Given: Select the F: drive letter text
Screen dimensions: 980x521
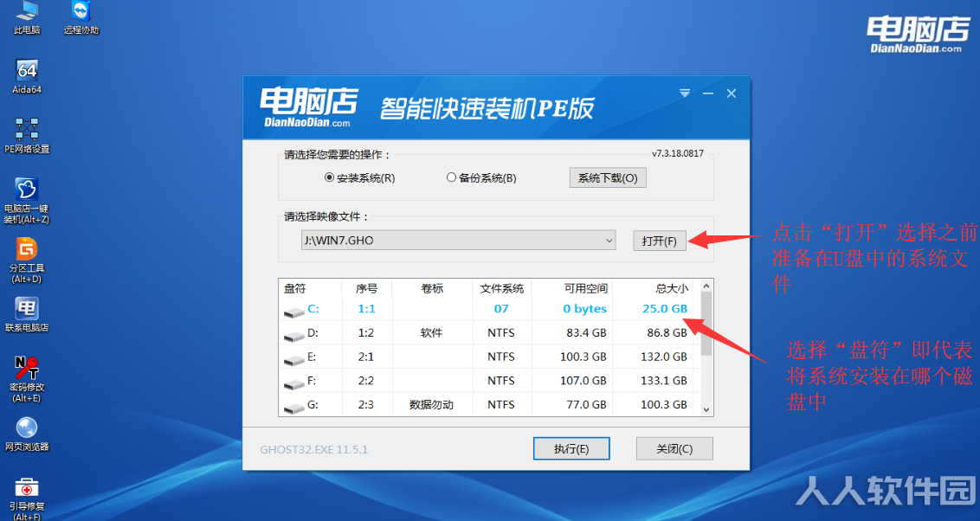Looking at the screenshot, I should pyautogui.click(x=312, y=381).
